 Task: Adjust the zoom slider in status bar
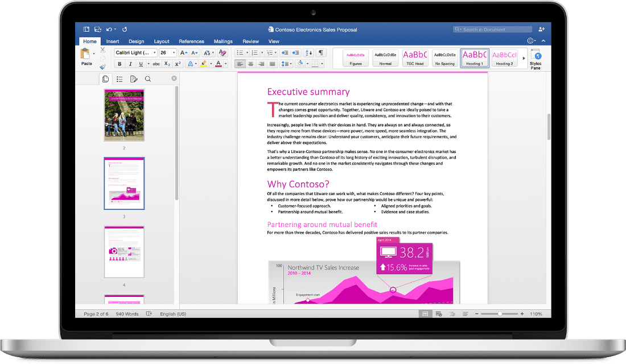pyautogui.click(x=499, y=313)
